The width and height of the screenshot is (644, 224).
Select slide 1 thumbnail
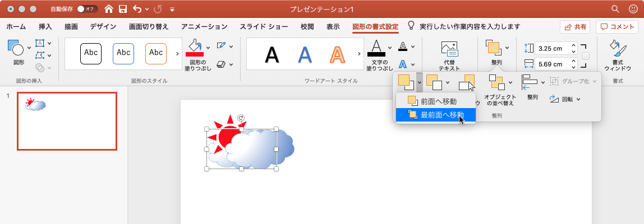67,121
